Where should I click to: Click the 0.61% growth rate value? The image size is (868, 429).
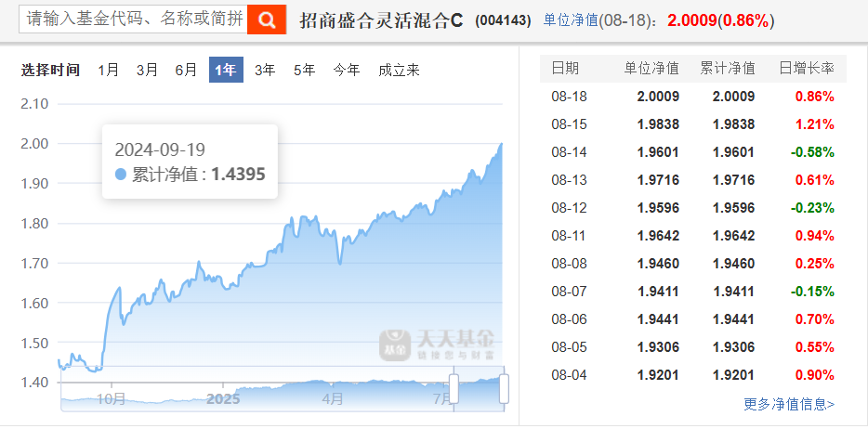(815, 179)
